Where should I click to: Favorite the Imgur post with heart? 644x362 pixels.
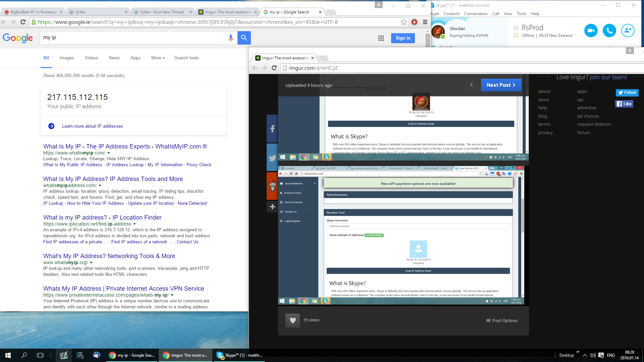pyautogui.click(x=292, y=320)
